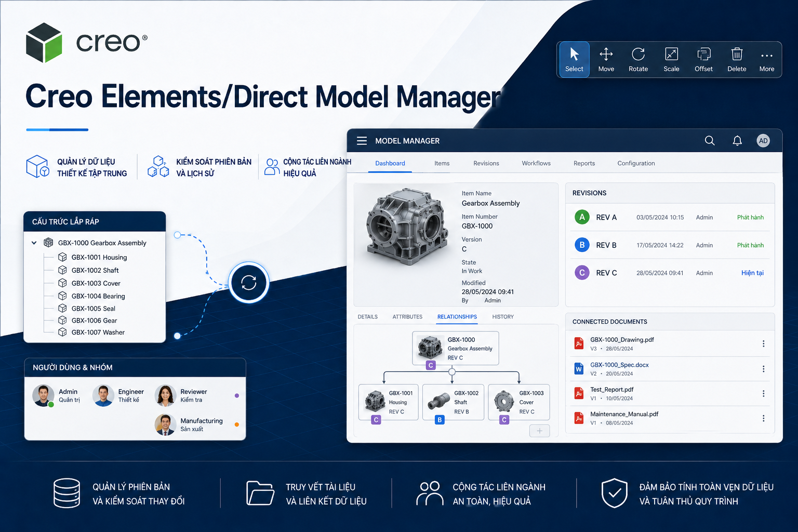Select the Offset tool
The width and height of the screenshot is (798, 532).
coord(704,60)
